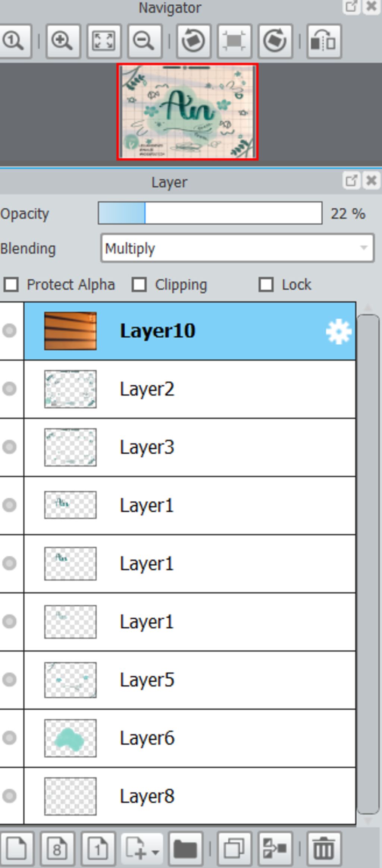This screenshot has height=868, width=382.
Task: Open Layer10 settings gear
Action: coord(338,331)
